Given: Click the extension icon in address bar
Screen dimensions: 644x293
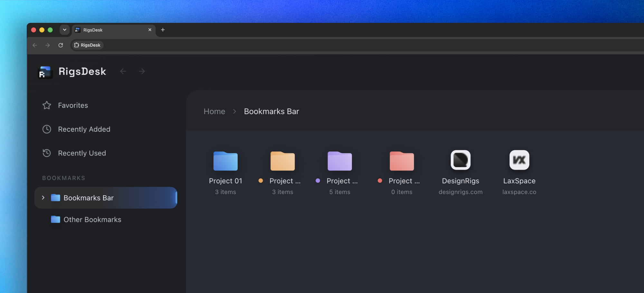Looking at the screenshot, I should tap(76, 45).
